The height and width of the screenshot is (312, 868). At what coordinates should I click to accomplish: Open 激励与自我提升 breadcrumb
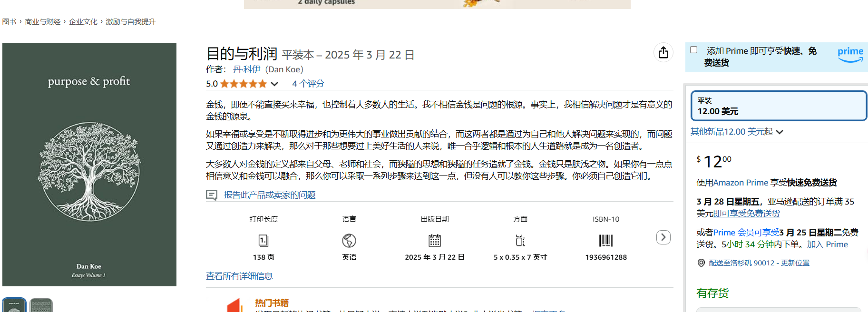(130, 22)
